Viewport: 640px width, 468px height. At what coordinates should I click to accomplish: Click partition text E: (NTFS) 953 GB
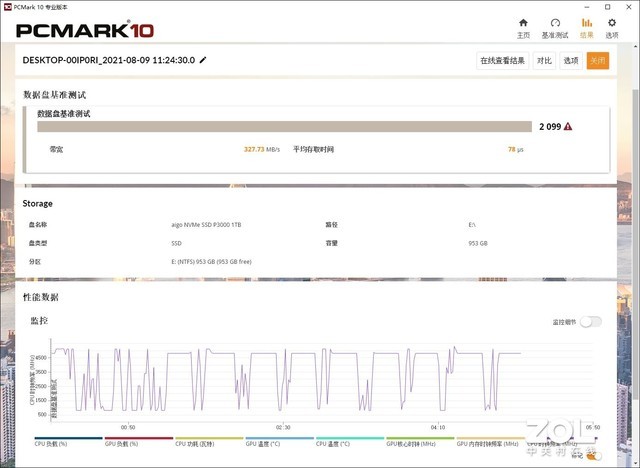coord(211,262)
